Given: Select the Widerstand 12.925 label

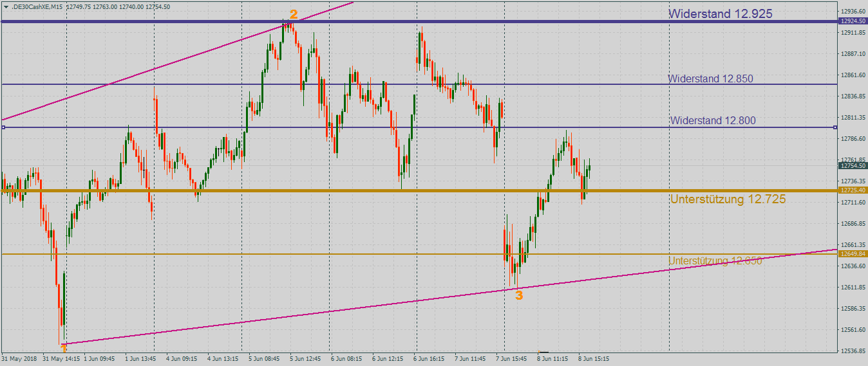Looking at the screenshot, I should coord(721,14).
